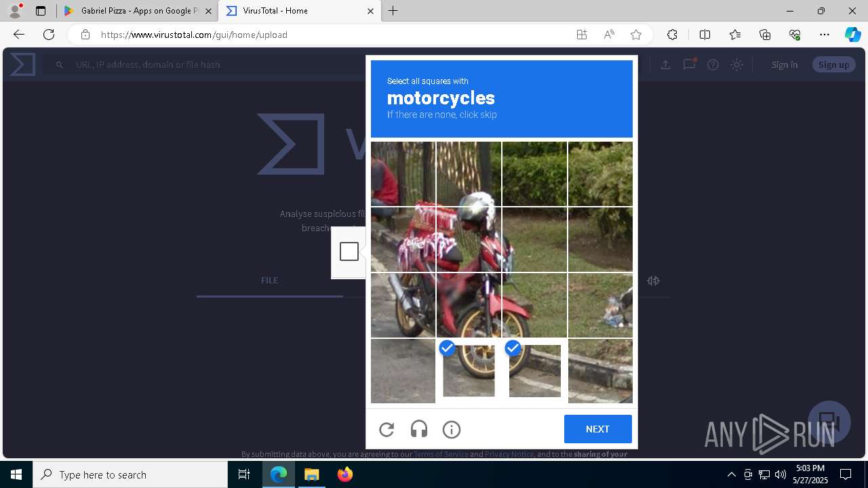Open Tab actions menu icon
This screenshot has width=868, height=488.
[41, 11]
